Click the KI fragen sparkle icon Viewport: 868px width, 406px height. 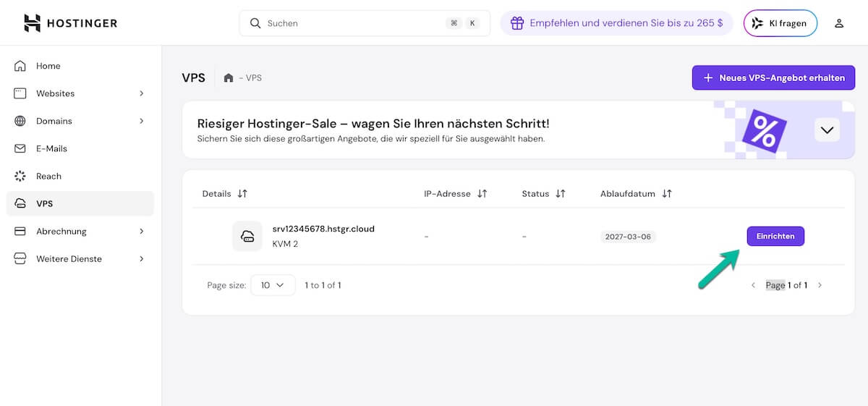757,23
